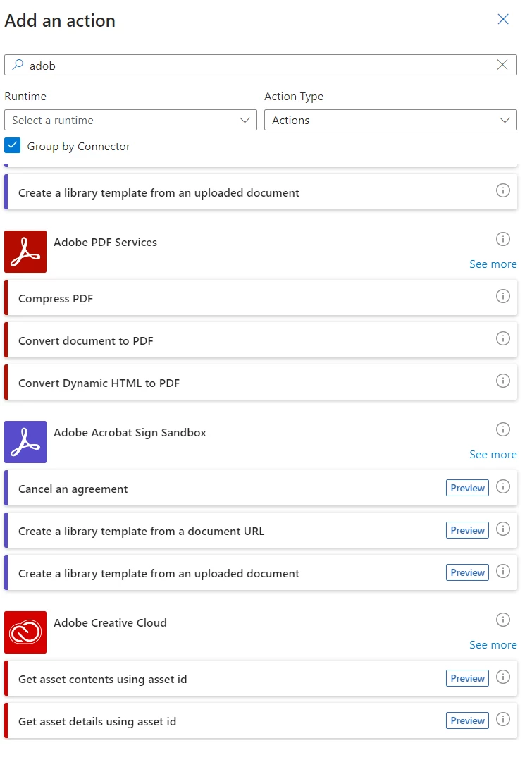See more Adobe PDF Services actions
The image size is (532, 767).
point(493,264)
